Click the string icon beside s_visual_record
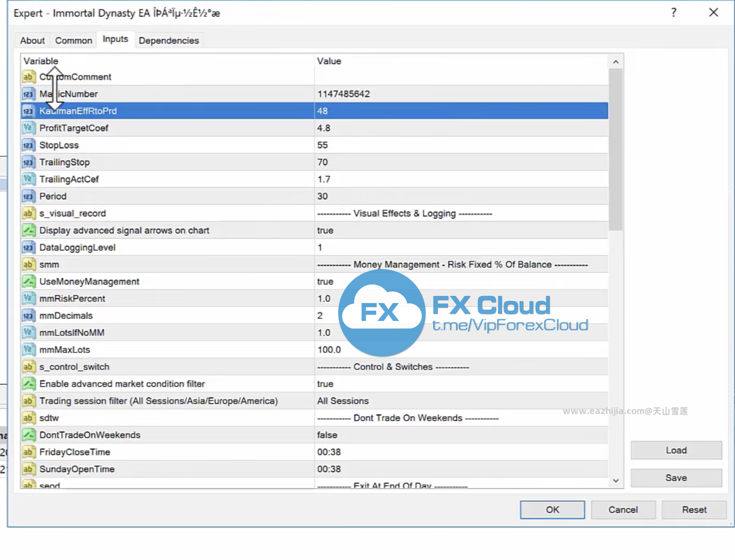The width and height of the screenshot is (735, 560). click(28, 214)
